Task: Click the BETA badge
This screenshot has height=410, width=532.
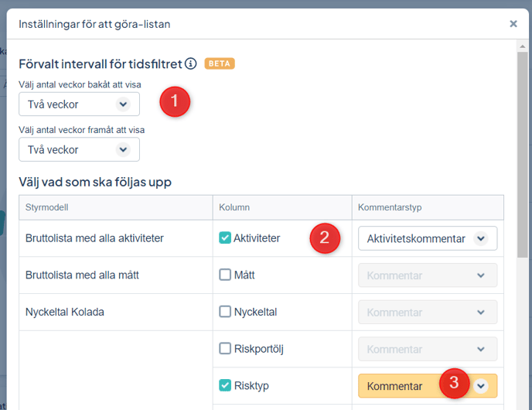Action: pyautogui.click(x=220, y=63)
